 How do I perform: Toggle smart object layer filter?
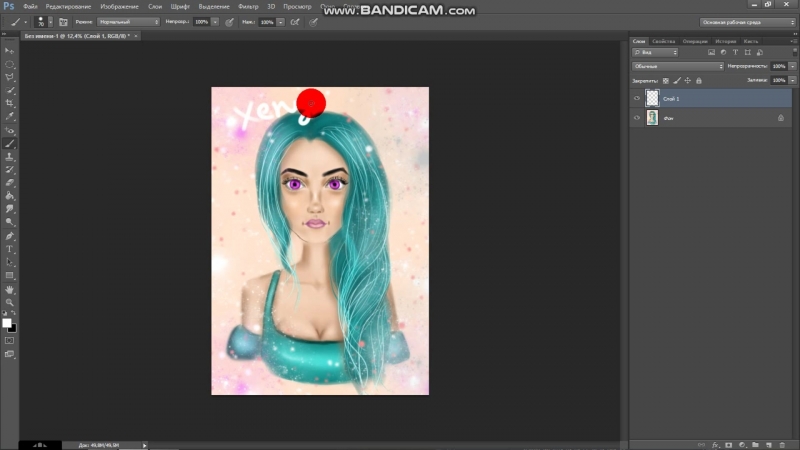760,53
